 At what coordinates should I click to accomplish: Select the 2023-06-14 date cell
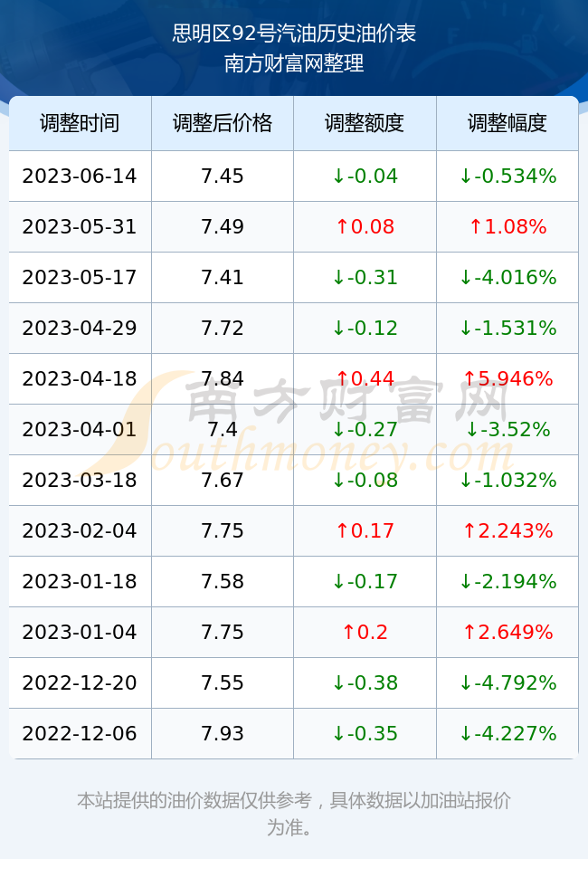[80, 176]
